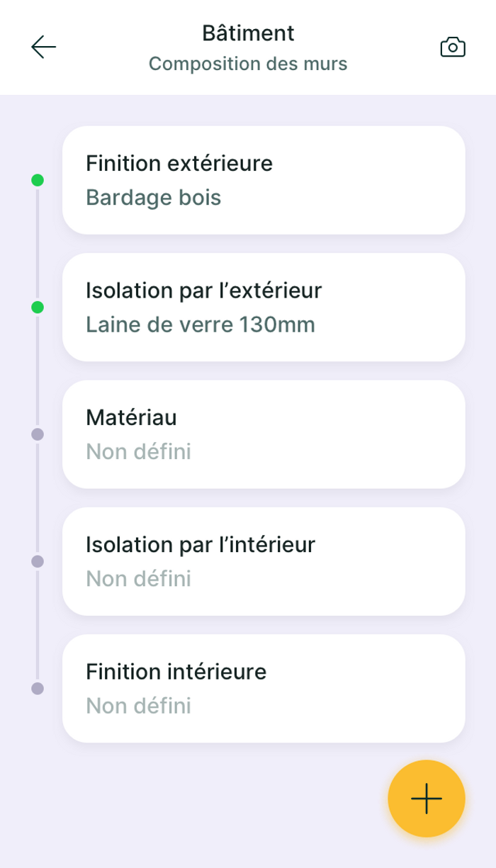The width and height of the screenshot is (496, 868).
Task: Tap Non défini under Matériau
Action: [x=139, y=452]
